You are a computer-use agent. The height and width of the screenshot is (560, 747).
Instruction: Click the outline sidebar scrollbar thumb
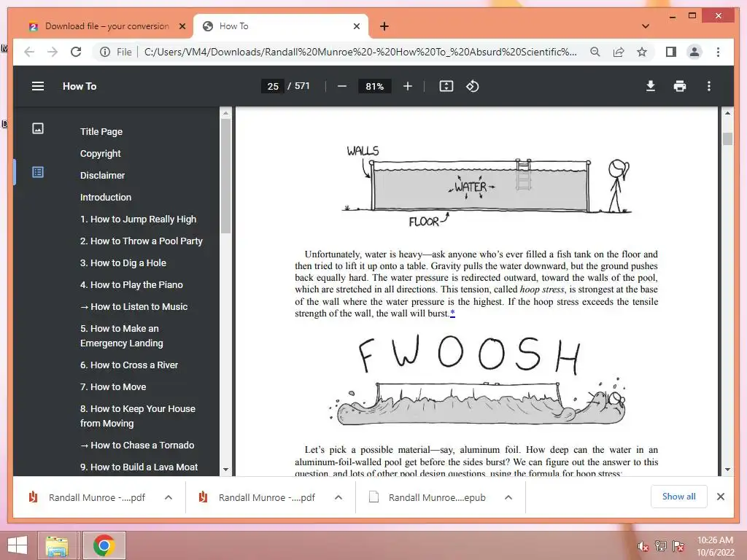click(226, 176)
